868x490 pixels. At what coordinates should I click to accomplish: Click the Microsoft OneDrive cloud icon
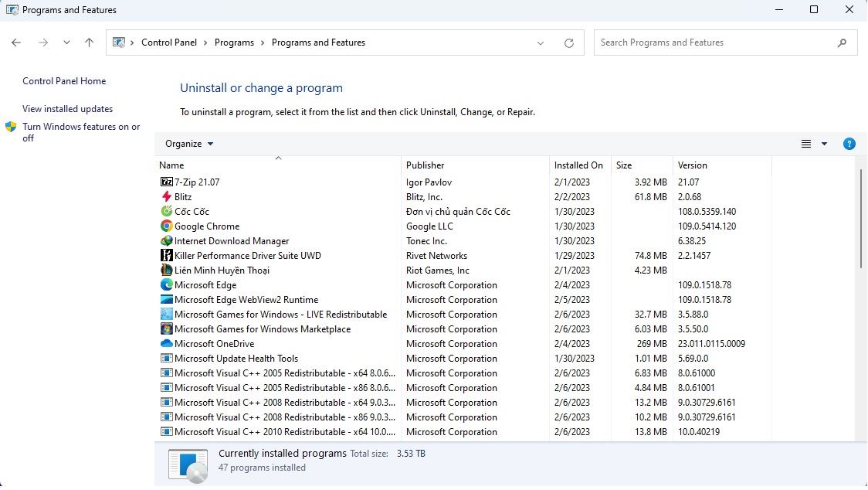point(166,344)
